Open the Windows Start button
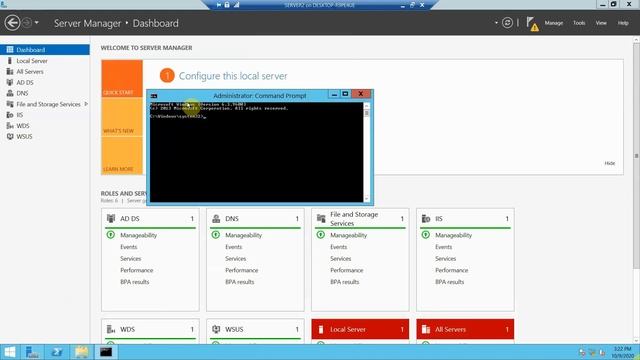640x360 pixels. pos(10,352)
